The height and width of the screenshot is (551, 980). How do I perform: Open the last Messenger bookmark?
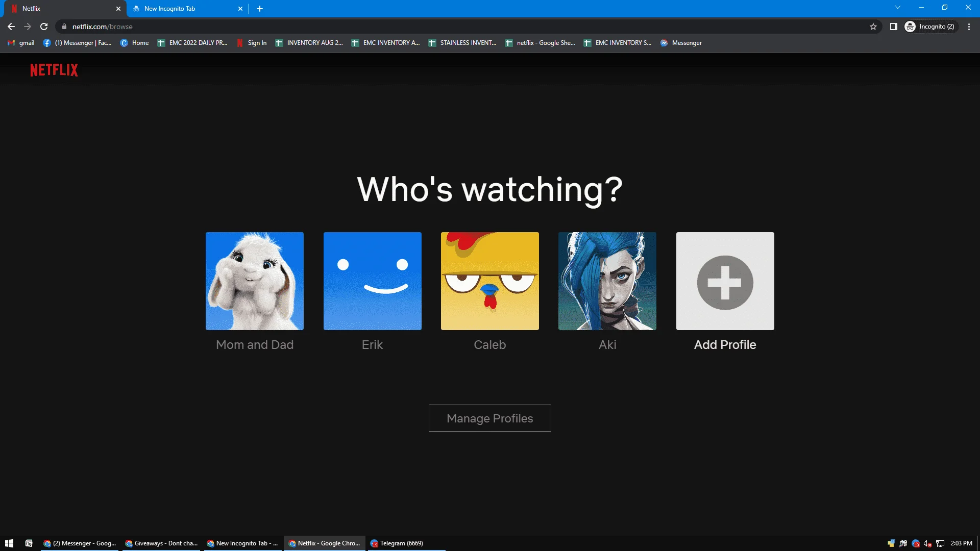(x=681, y=43)
